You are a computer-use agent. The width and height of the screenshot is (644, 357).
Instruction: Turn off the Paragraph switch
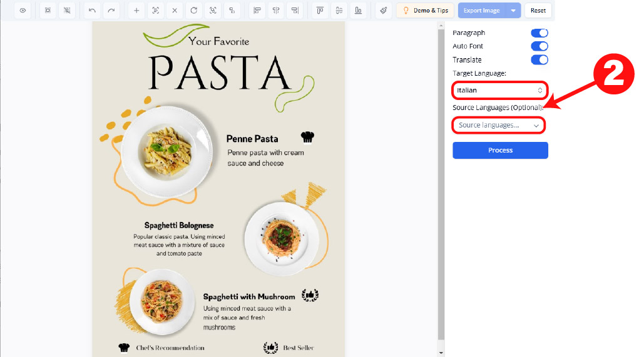[x=539, y=33]
